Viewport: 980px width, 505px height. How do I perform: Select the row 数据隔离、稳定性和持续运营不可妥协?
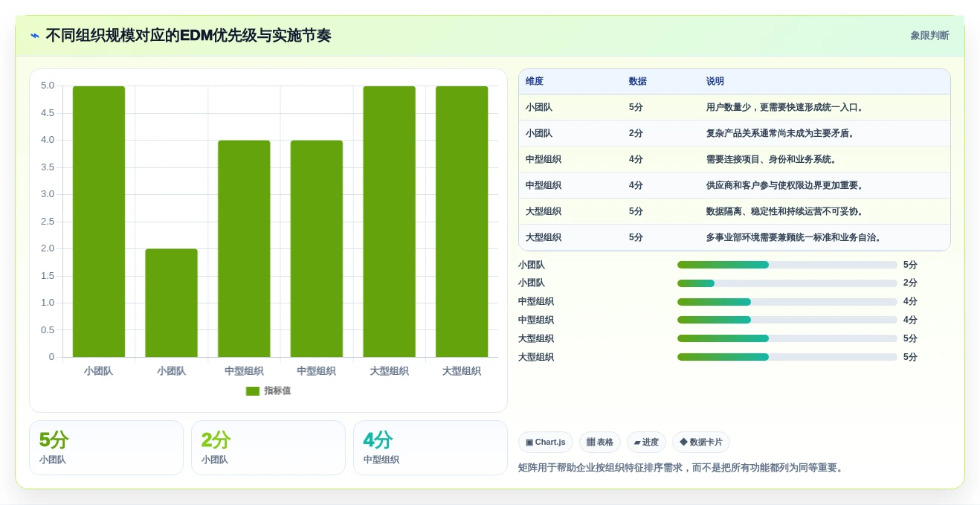tap(735, 212)
